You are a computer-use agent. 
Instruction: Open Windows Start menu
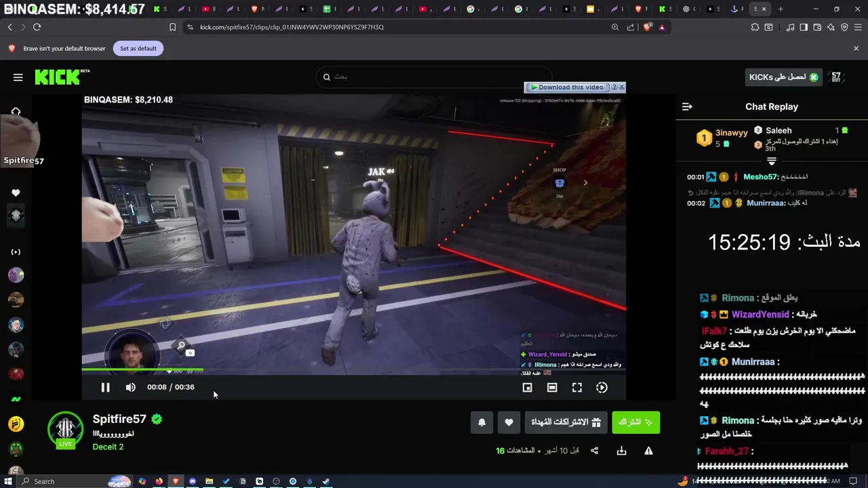(x=7, y=481)
